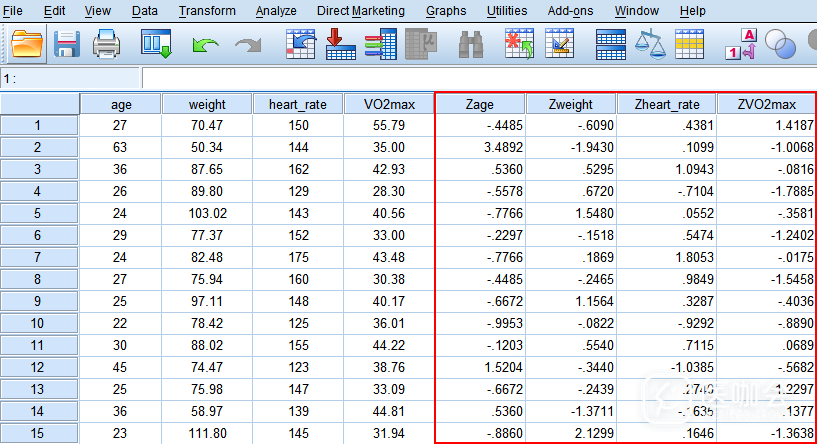
Task: Undo the last action with green arrow
Action: pyautogui.click(x=205, y=44)
